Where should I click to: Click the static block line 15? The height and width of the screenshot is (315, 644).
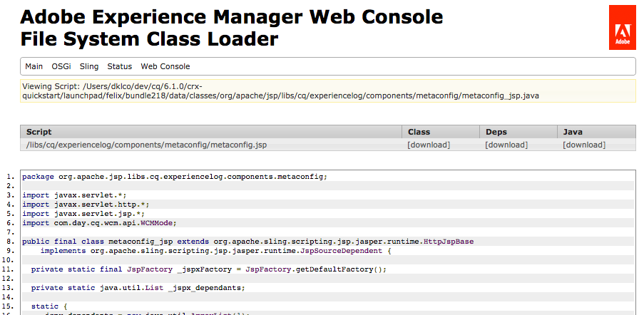pyautogui.click(x=49, y=306)
